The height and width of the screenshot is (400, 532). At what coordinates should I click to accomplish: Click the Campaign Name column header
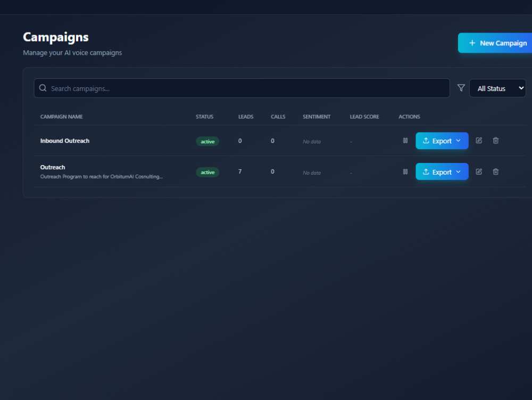(x=61, y=117)
